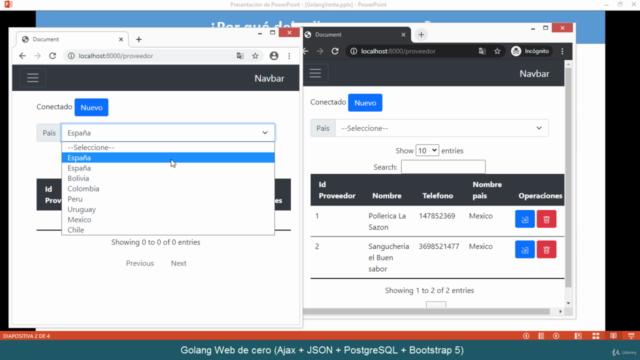Open profile avatar in left browser toolbar

pyautogui.click(x=274, y=56)
